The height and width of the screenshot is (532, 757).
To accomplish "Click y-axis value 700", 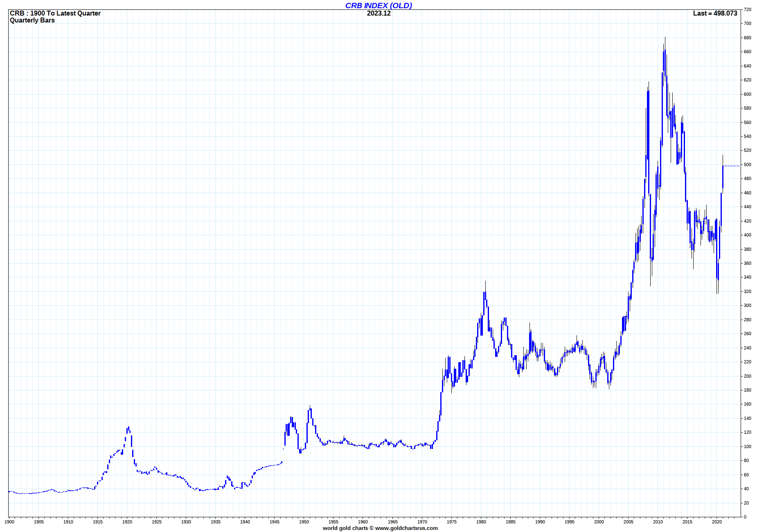I will tap(748, 23).
